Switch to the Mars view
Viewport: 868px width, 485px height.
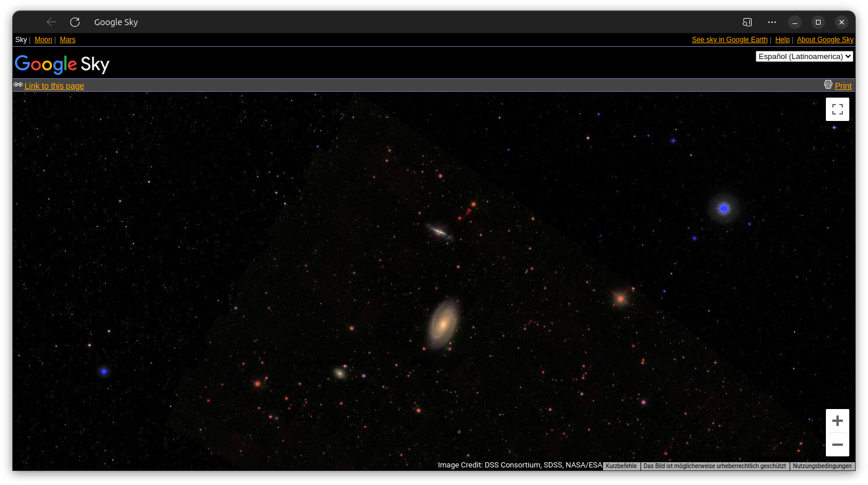(67, 40)
